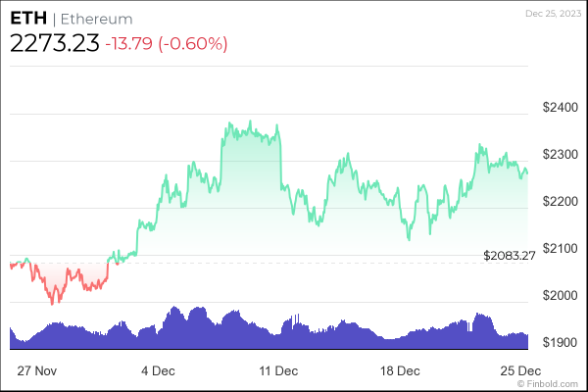Select the $2300 price axis label
588x392 pixels.
pos(560,154)
